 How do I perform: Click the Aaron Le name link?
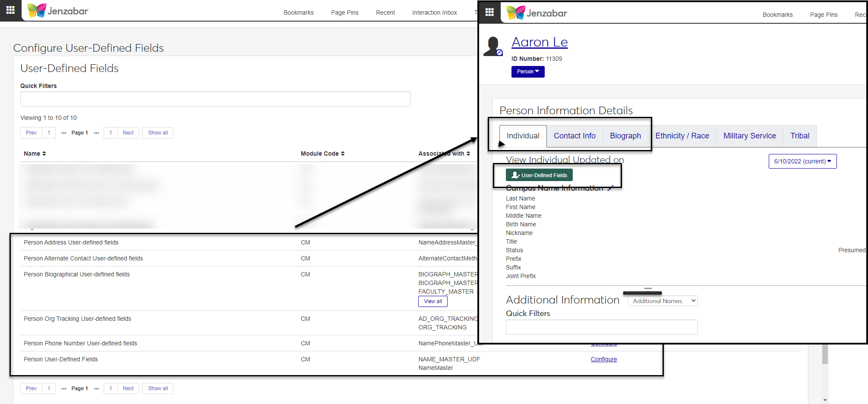point(540,42)
